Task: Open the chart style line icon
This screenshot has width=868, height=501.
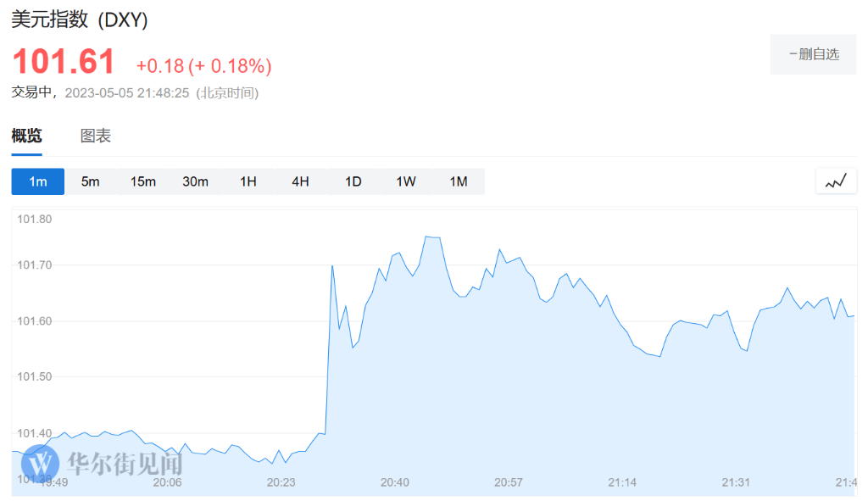Action: (x=836, y=181)
